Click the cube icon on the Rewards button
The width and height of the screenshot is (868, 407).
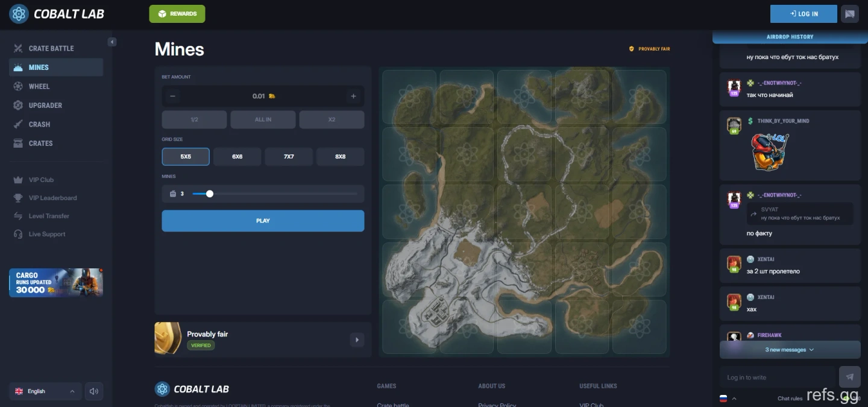(x=162, y=14)
